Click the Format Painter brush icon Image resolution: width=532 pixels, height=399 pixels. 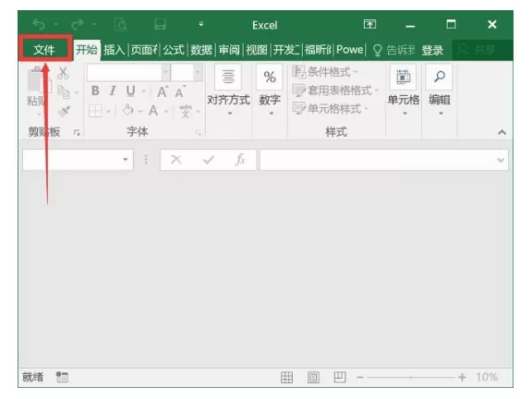[64, 111]
